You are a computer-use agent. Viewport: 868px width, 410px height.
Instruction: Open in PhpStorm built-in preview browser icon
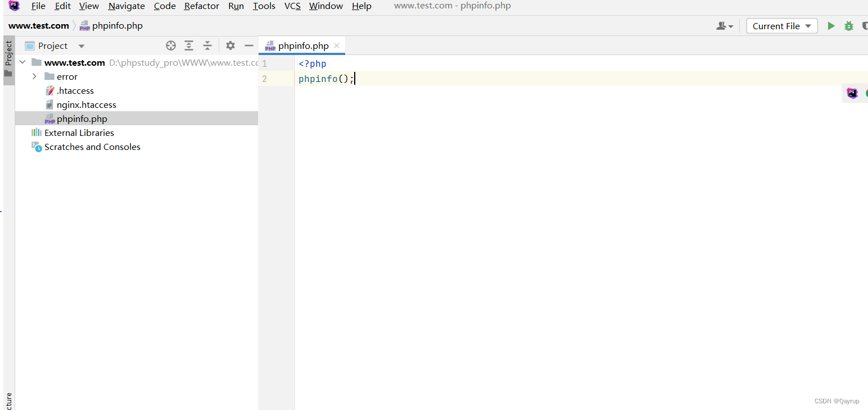point(852,93)
